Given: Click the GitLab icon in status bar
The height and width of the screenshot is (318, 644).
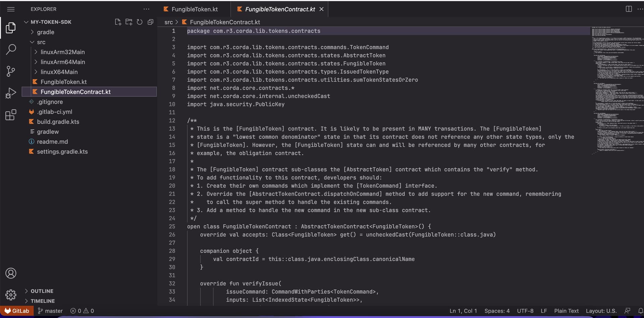Looking at the screenshot, I should [16, 311].
